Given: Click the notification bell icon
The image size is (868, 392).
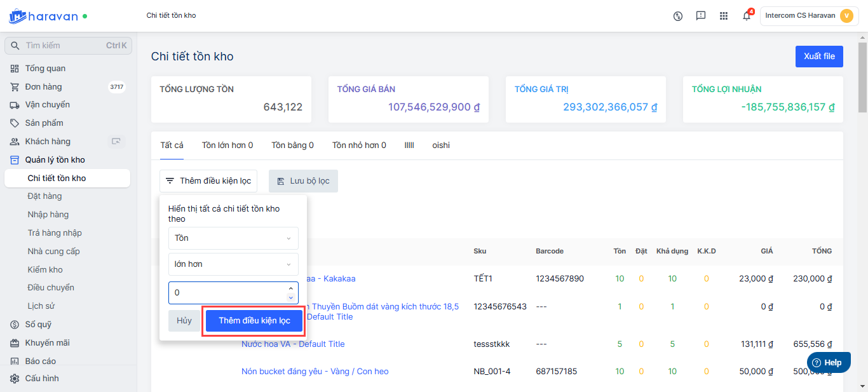Looking at the screenshot, I should click(747, 16).
